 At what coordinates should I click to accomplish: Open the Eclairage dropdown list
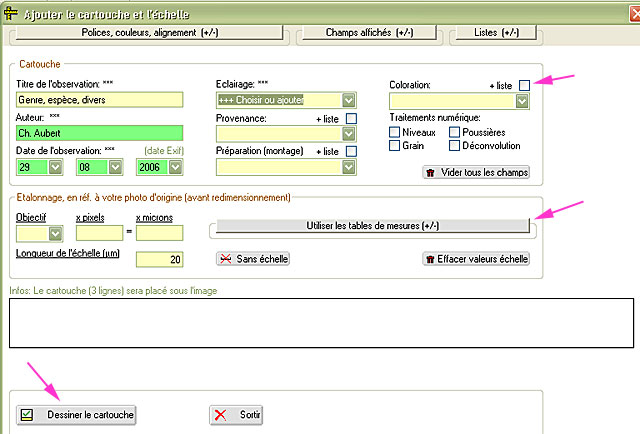coord(349,100)
